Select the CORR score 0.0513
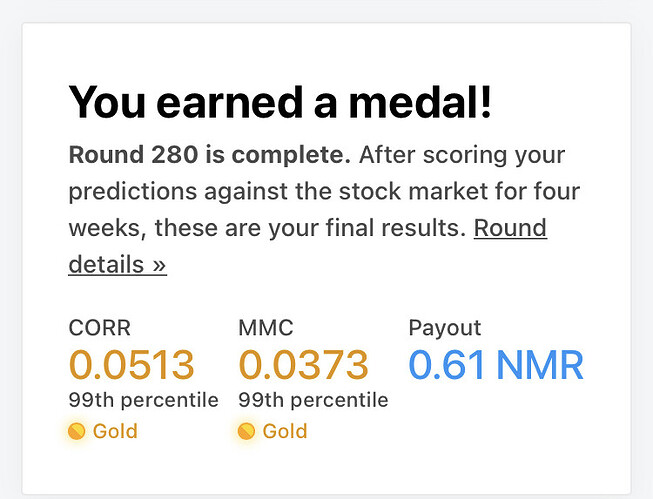The image size is (653, 499). [x=131, y=365]
